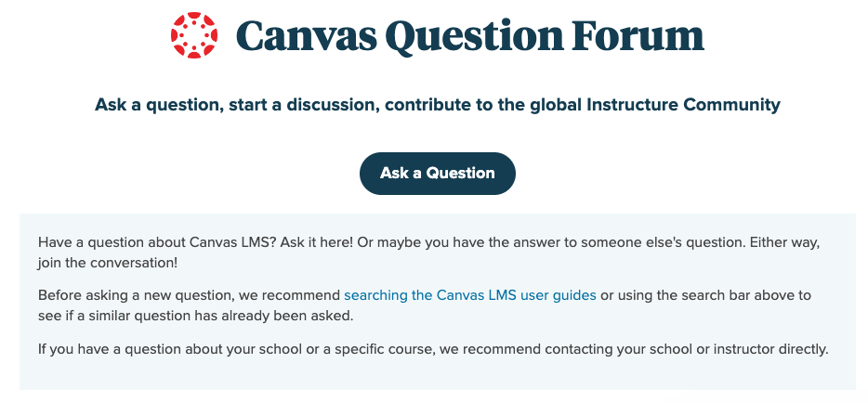Click the text If you have a question about your school
This screenshot has width=868, height=402.
[x=170, y=349]
